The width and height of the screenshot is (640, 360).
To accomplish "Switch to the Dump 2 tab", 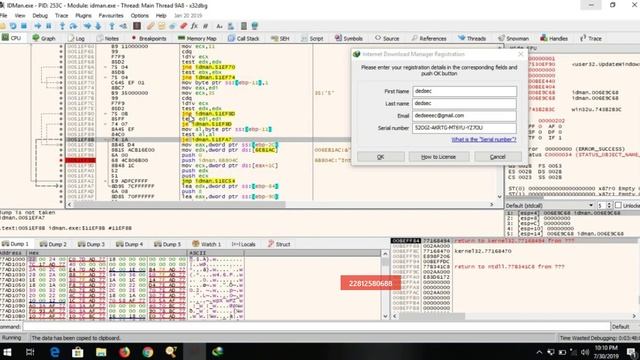I will [53, 244].
